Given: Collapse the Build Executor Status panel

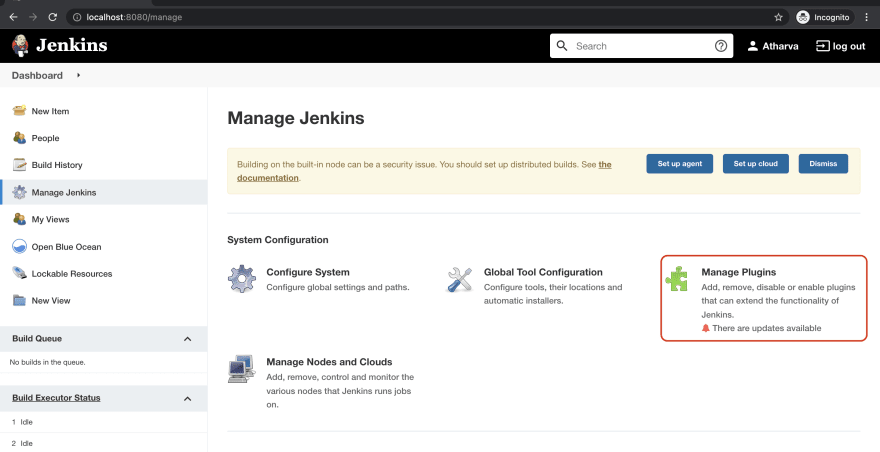Looking at the screenshot, I should (187, 398).
